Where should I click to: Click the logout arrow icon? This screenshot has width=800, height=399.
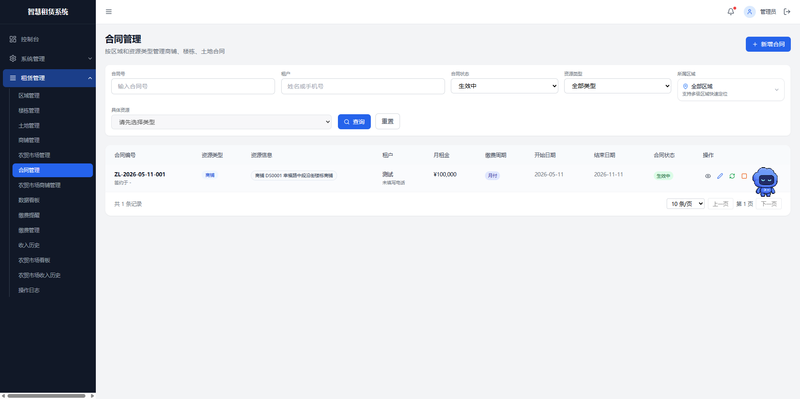click(787, 12)
